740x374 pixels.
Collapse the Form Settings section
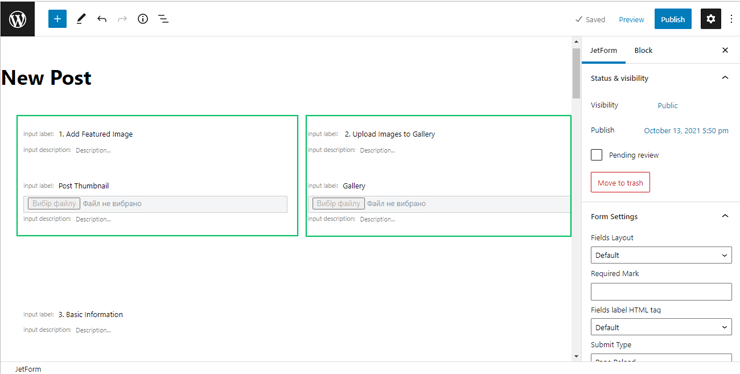(725, 216)
